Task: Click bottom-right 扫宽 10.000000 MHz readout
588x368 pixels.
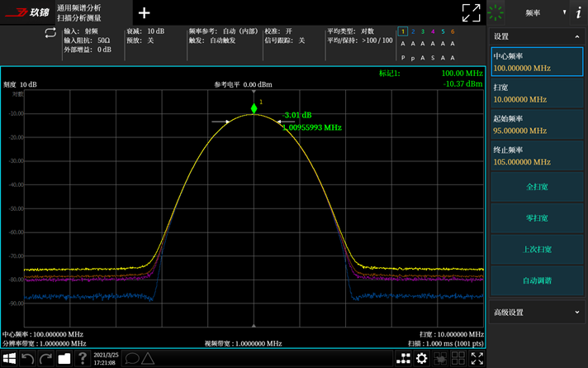Action: [x=452, y=334]
